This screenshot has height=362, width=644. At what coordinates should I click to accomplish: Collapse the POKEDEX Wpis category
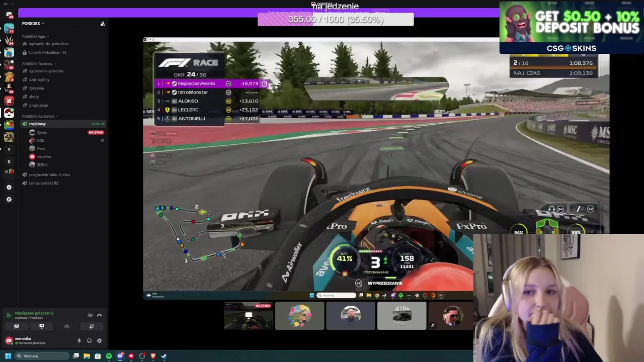pyautogui.click(x=35, y=37)
